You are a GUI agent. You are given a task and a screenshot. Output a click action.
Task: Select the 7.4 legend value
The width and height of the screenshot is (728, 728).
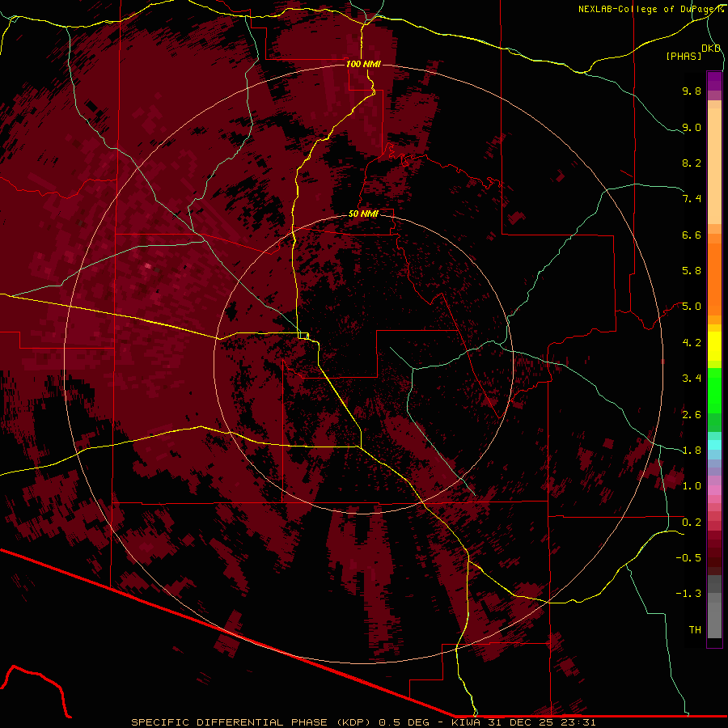[692, 199]
